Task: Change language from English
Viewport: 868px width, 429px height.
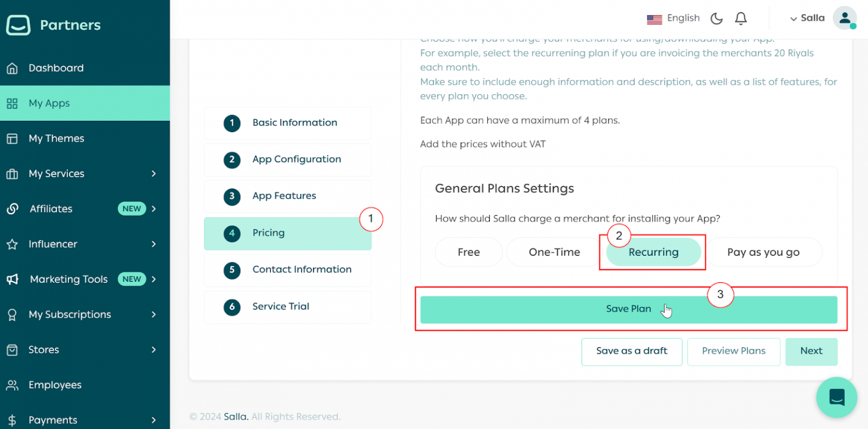Action: [673, 19]
